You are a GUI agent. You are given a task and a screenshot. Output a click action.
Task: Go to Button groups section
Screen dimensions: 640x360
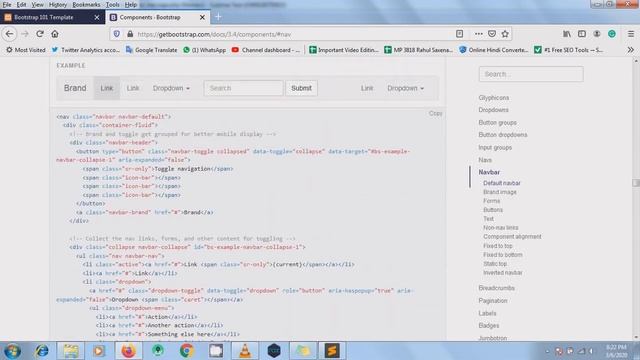tap(497, 122)
